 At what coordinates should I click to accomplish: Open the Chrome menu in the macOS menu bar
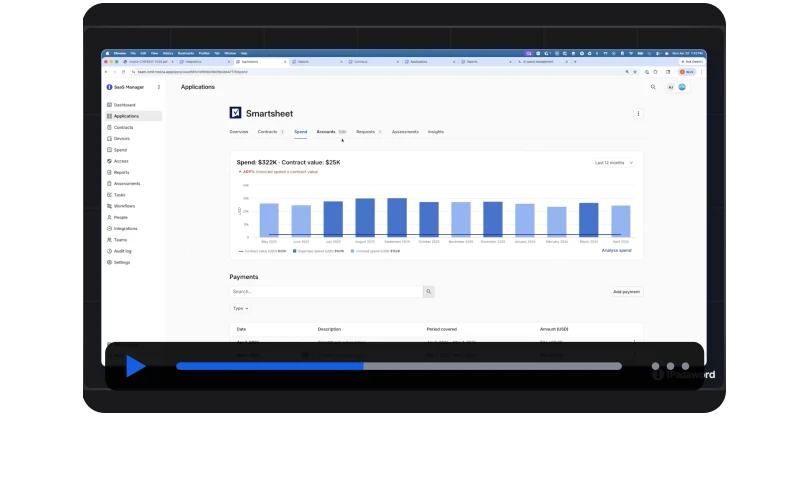click(120, 53)
